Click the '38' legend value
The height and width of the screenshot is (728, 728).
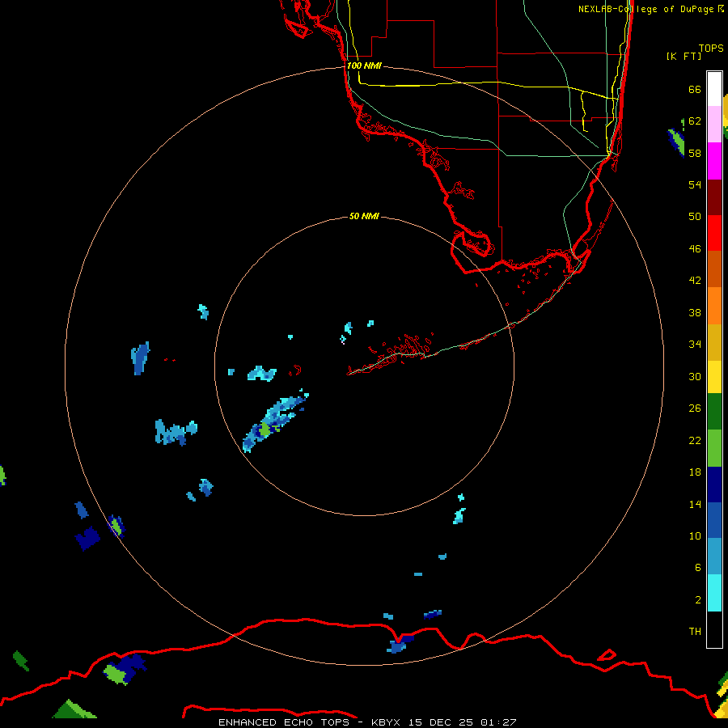(x=695, y=312)
